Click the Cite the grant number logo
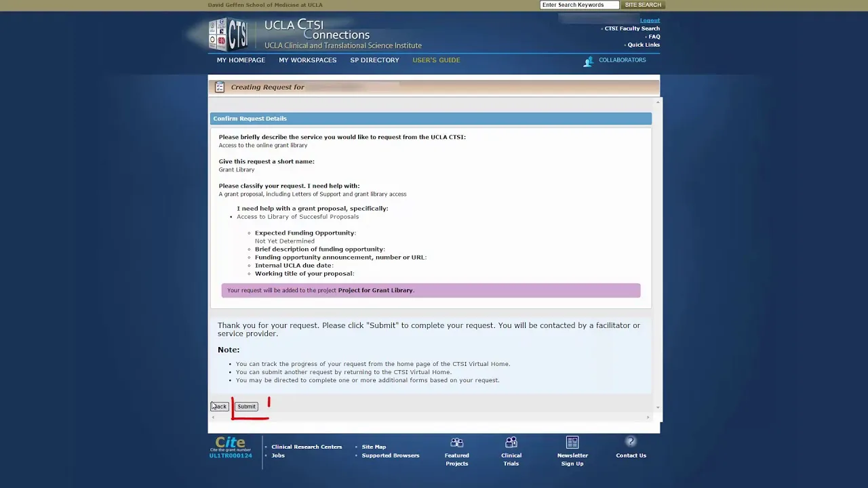Screen dimensions: 868x488 point(231,444)
